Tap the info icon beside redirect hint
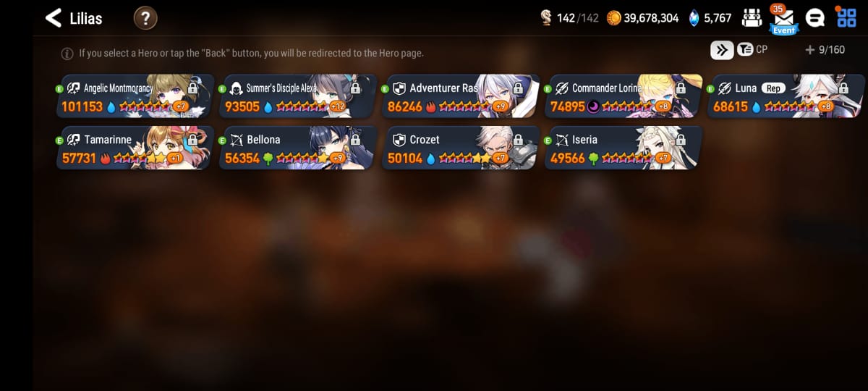Screen dimensions: 868x391 coord(67,54)
